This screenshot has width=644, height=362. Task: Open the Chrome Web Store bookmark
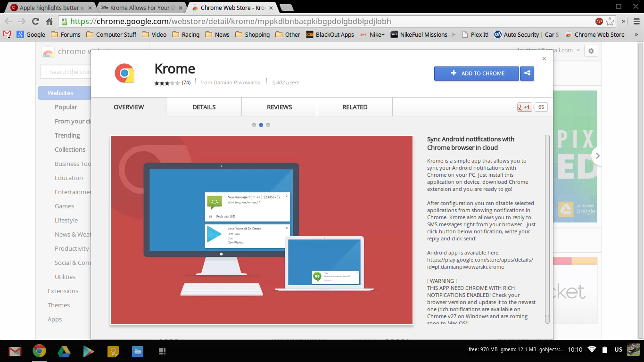[595, 34]
